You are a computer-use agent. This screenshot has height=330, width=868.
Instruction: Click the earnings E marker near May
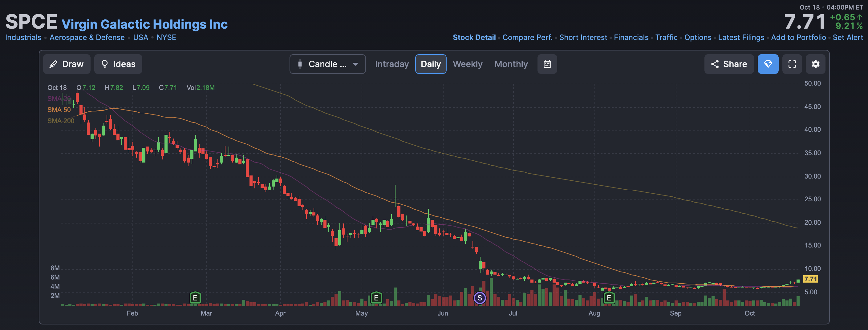click(376, 298)
